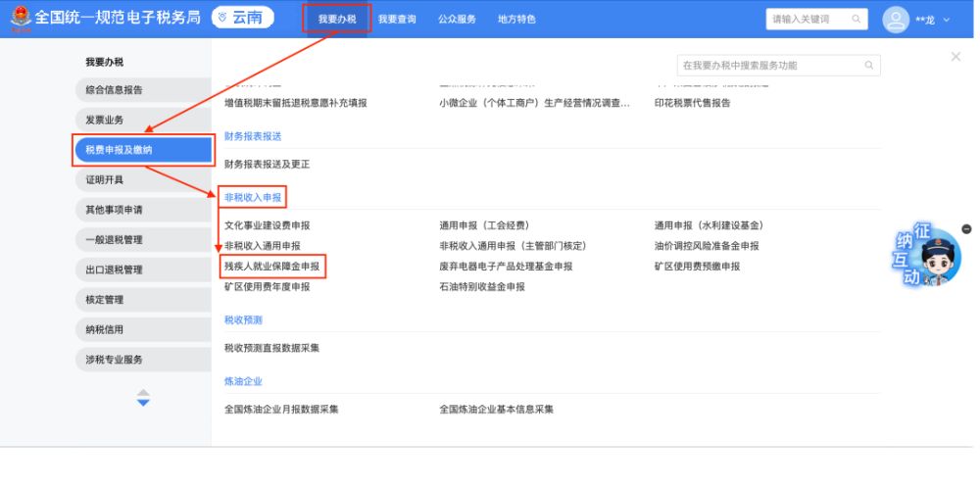The height and width of the screenshot is (490, 980).
Task: Open the 公众服务 menu
Action: [x=457, y=19]
